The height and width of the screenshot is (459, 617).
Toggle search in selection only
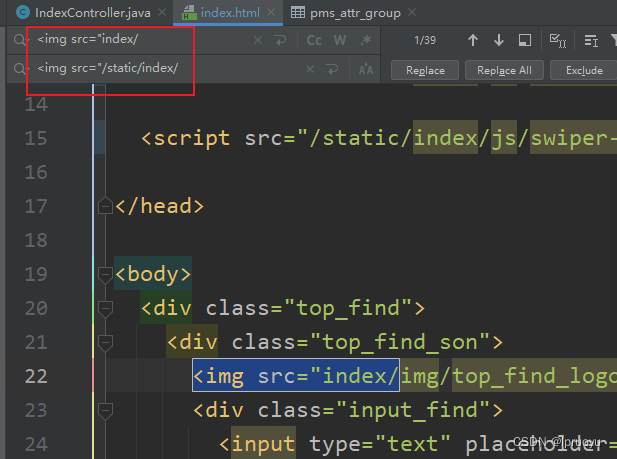point(591,40)
